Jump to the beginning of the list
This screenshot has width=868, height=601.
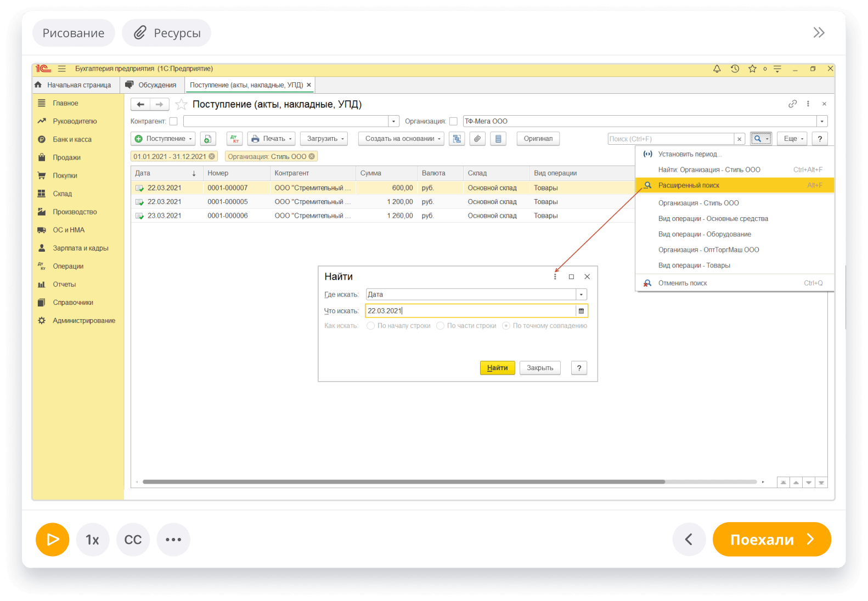coord(784,483)
